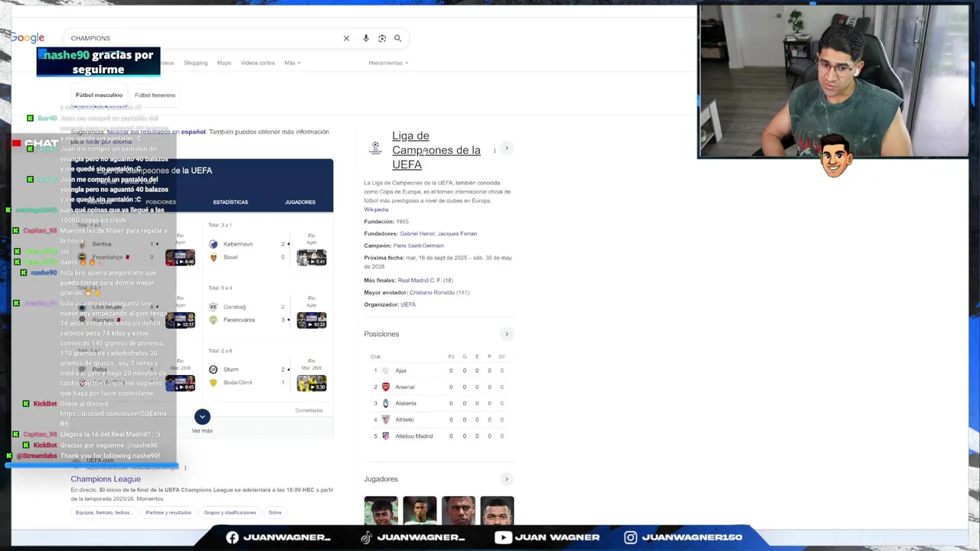Viewport: 980px width, 551px height.
Task: Open the ESTADÍSTICAS tab in UEFA card
Action: coord(230,202)
